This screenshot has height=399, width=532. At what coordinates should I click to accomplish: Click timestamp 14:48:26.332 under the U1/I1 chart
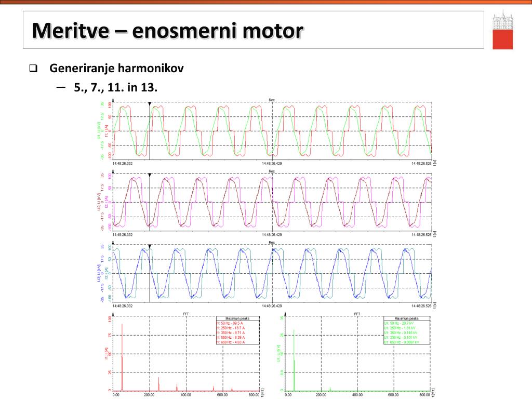coord(123,164)
